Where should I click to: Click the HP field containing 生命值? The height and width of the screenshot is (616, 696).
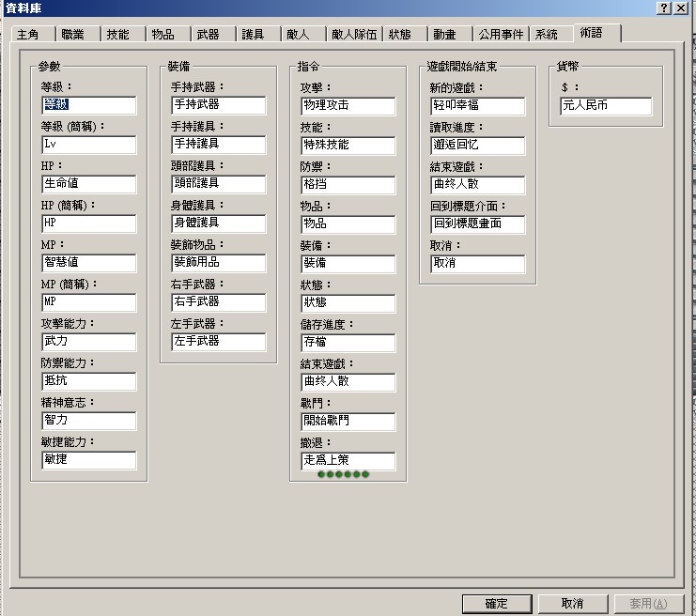point(89,184)
